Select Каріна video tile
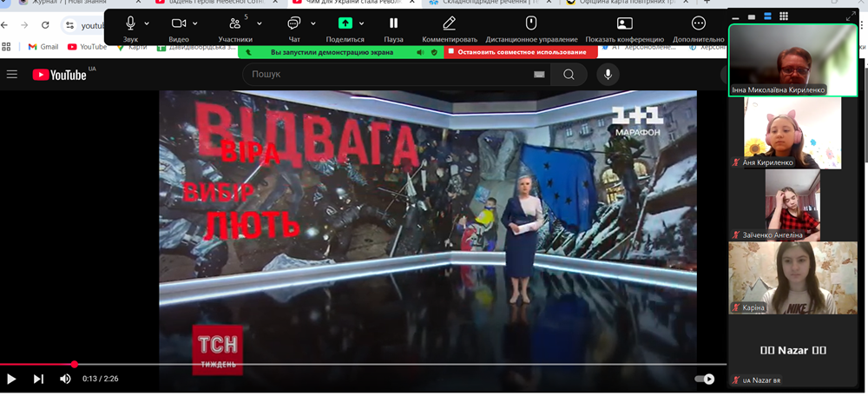 click(x=792, y=278)
